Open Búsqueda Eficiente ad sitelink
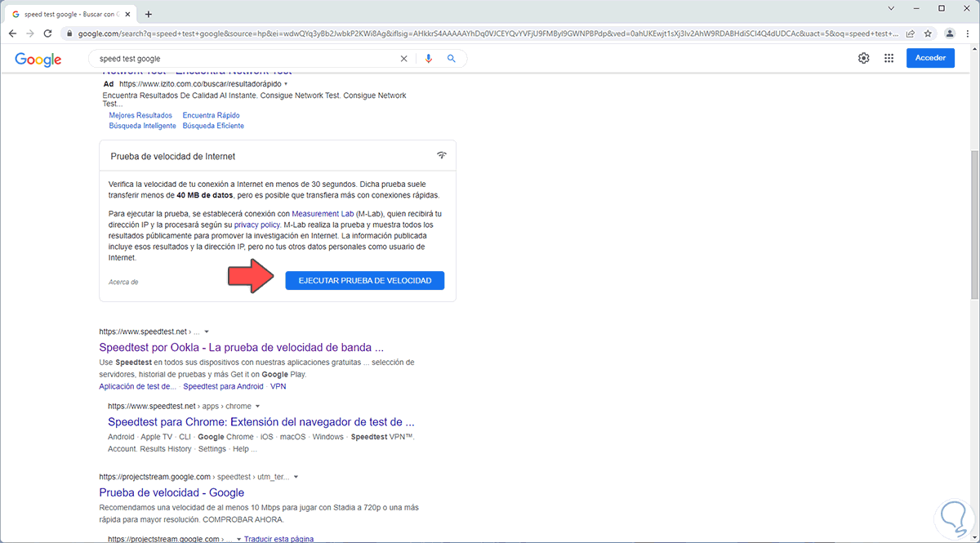The height and width of the screenshot is (543, 980). tap(213, 126)
